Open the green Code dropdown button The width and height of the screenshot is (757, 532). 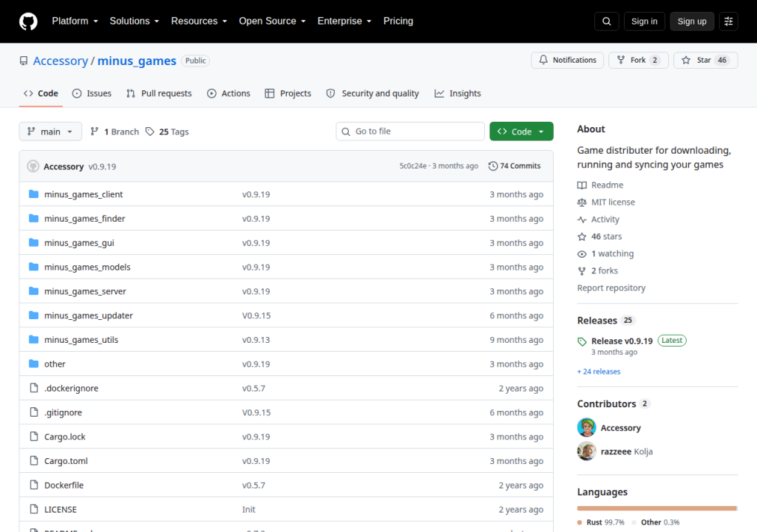pos(521,132)
